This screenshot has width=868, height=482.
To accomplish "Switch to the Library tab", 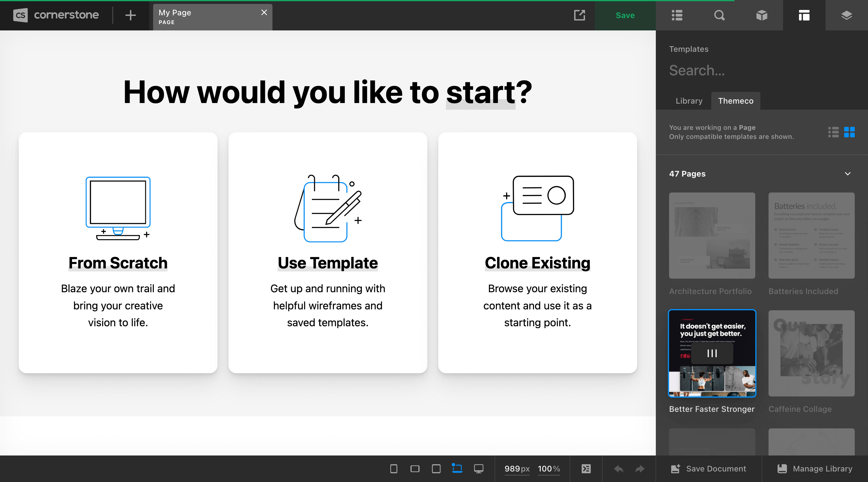I will click(689, 101).
